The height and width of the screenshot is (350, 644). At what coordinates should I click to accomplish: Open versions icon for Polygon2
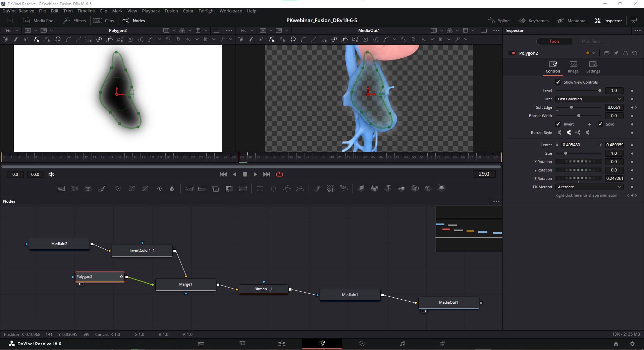coord(606,53)
